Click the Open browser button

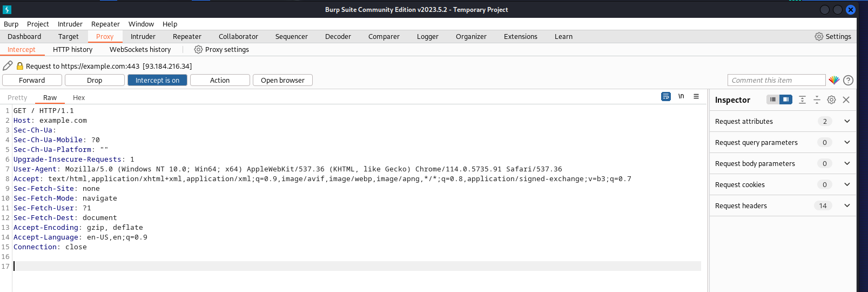[282, 80]
